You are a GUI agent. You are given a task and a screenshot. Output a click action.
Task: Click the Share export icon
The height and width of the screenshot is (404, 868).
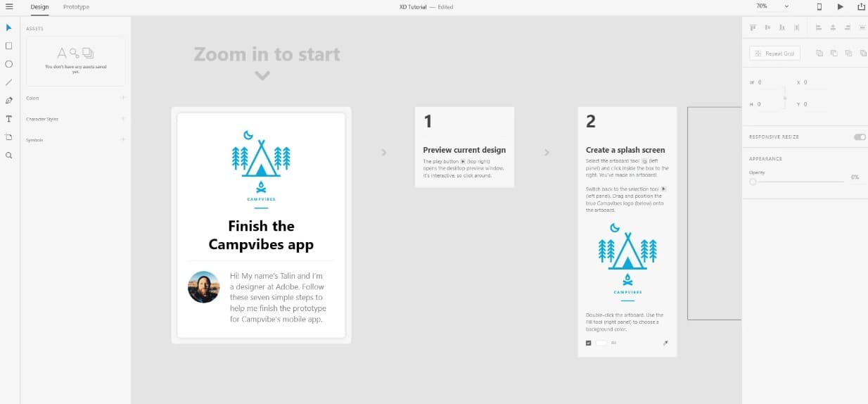861,6
